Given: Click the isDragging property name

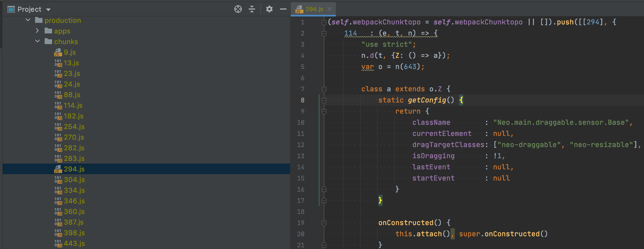Looking at the screenshot, I should click(433, 156).
